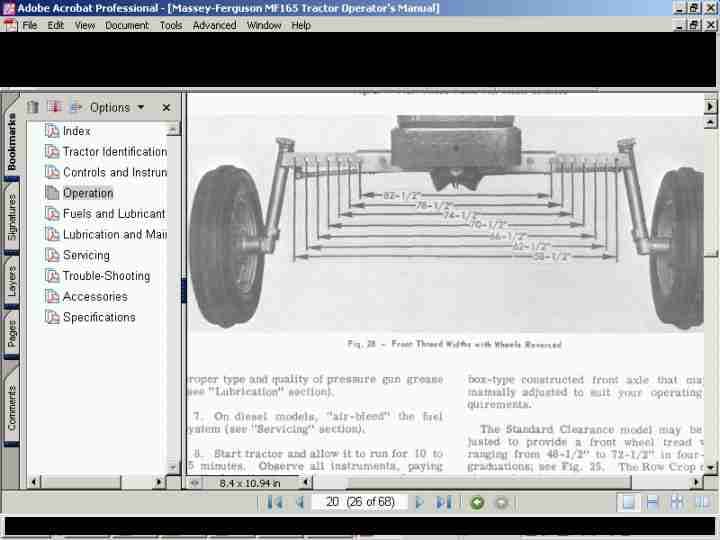Go to the next page
This screenshot has height=540, width=720.
click(419, 502)
